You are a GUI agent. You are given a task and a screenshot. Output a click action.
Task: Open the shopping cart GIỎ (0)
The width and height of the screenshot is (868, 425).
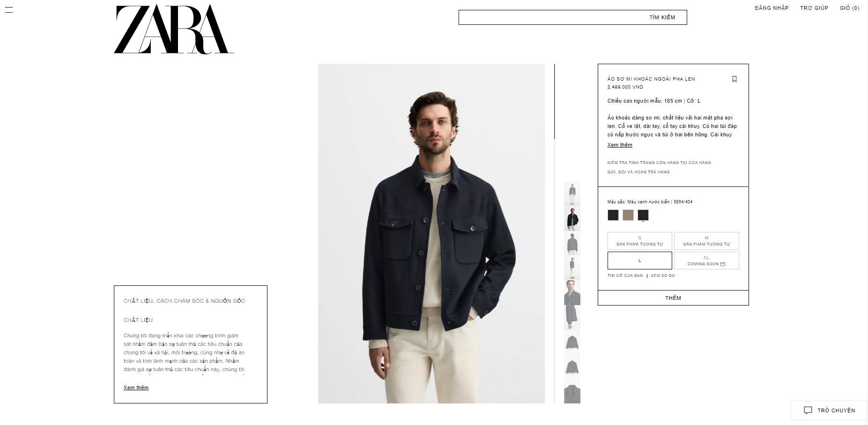[x=849, y=8]
